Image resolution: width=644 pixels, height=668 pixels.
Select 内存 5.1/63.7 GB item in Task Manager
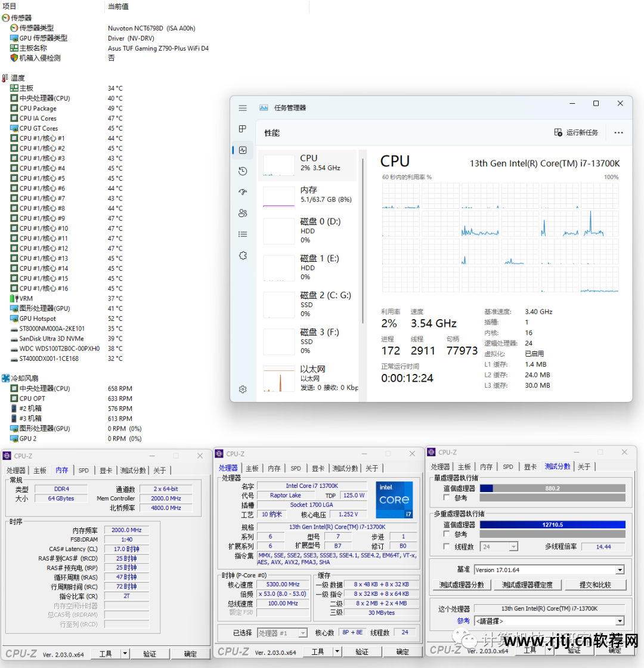[307, 196]
